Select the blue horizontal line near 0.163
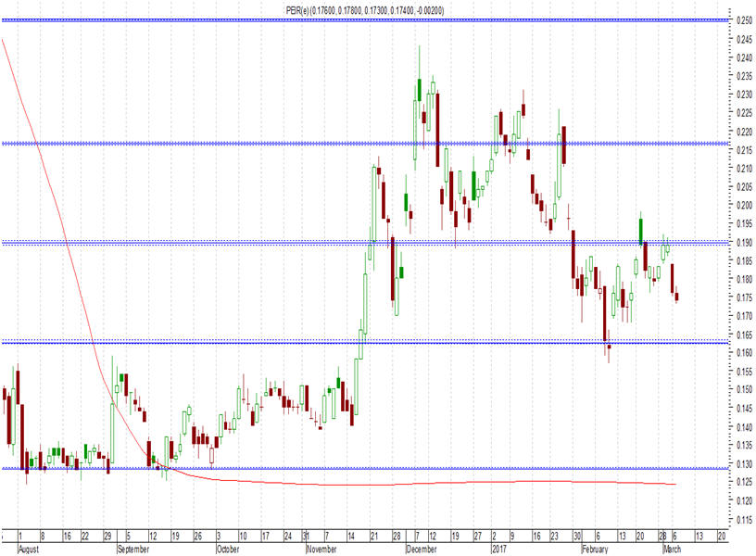Image resolution: width=756 pixels, height=556 pixels. click(365, 342)
